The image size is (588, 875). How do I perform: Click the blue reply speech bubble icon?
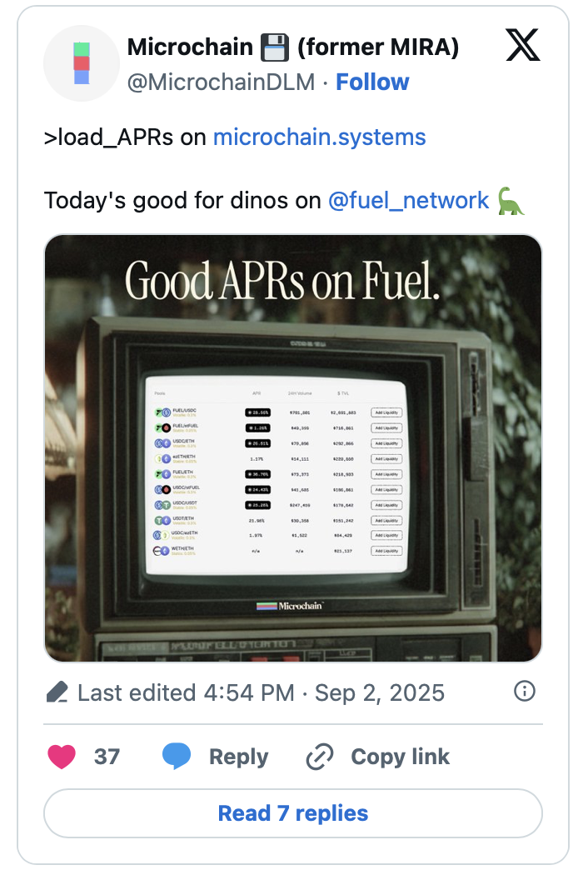tap(177, 757)
